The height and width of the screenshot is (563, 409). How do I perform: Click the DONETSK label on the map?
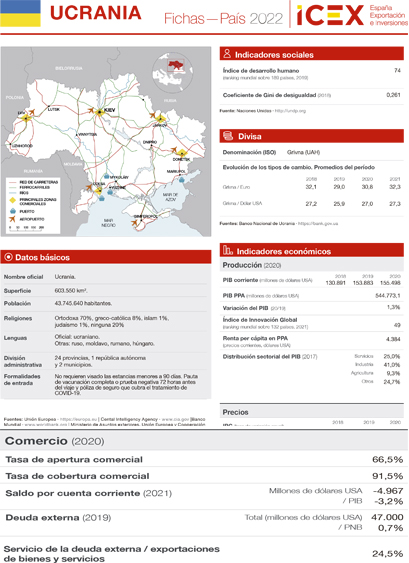click(x=181, y=159)
